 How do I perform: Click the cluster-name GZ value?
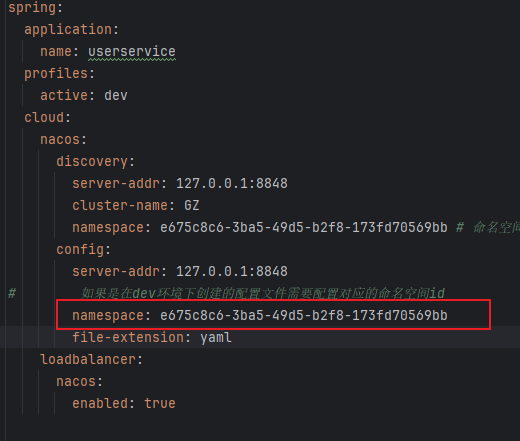pyautogui.click(x=192, y=205)
